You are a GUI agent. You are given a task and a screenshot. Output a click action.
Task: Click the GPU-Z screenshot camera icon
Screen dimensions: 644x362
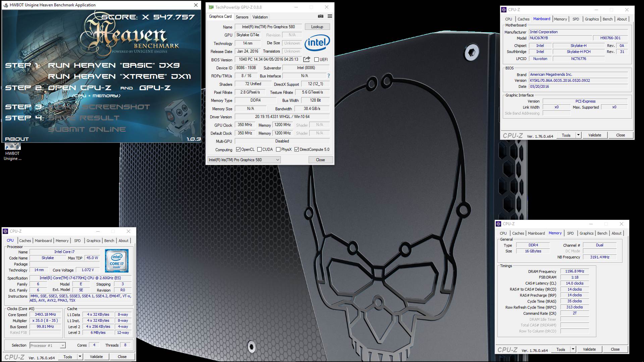[x=321, y=16]
